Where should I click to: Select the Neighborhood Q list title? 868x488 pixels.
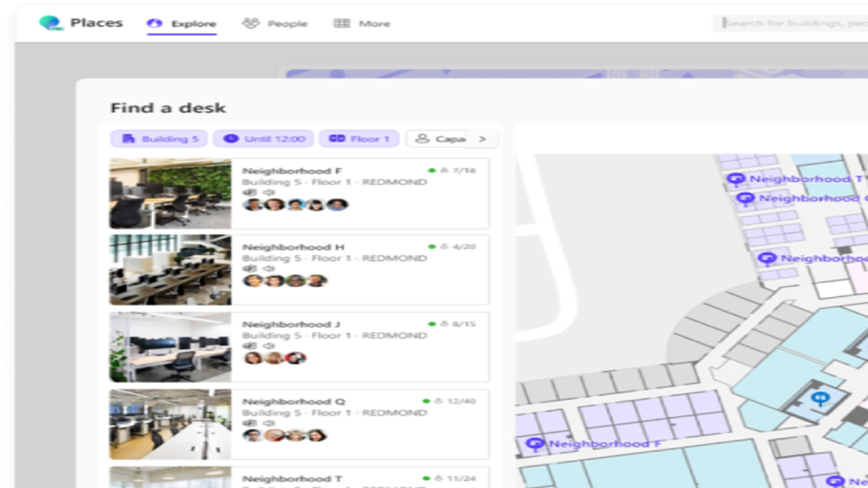294,401
